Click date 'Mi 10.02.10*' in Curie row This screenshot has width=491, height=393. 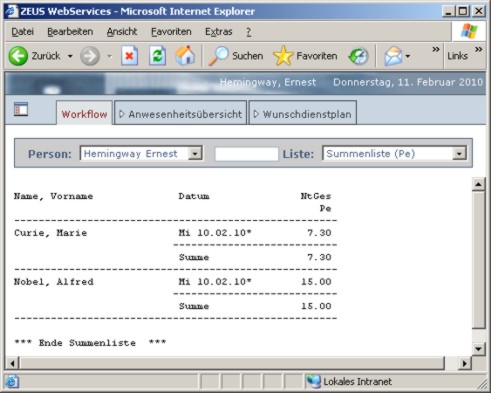[x=215, y=233]
